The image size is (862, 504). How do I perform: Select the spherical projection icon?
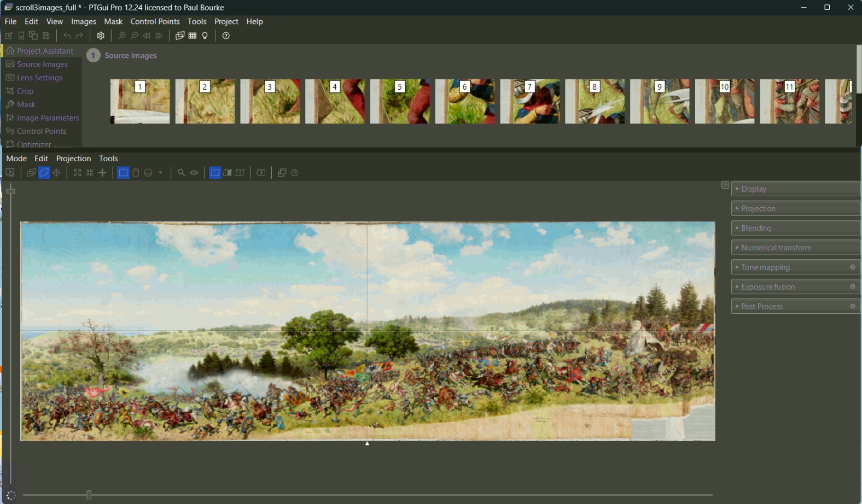pos(148,173)
